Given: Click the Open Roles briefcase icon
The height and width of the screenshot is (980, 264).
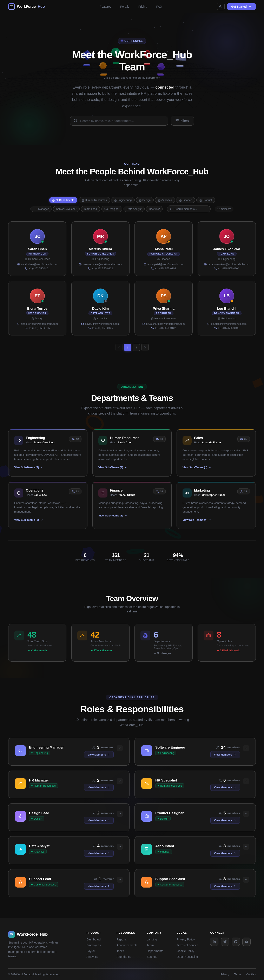Looking at the screenshot, I should [x=208, y=635].
